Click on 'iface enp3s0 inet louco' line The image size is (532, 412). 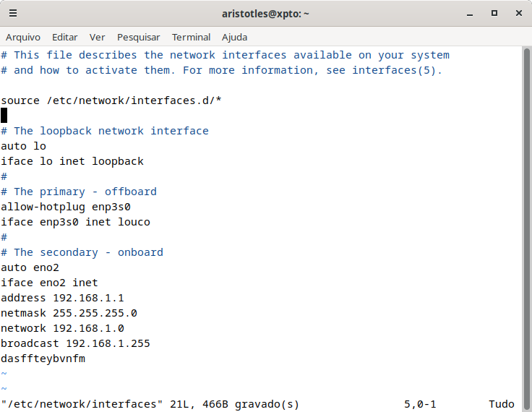point(75,222)
